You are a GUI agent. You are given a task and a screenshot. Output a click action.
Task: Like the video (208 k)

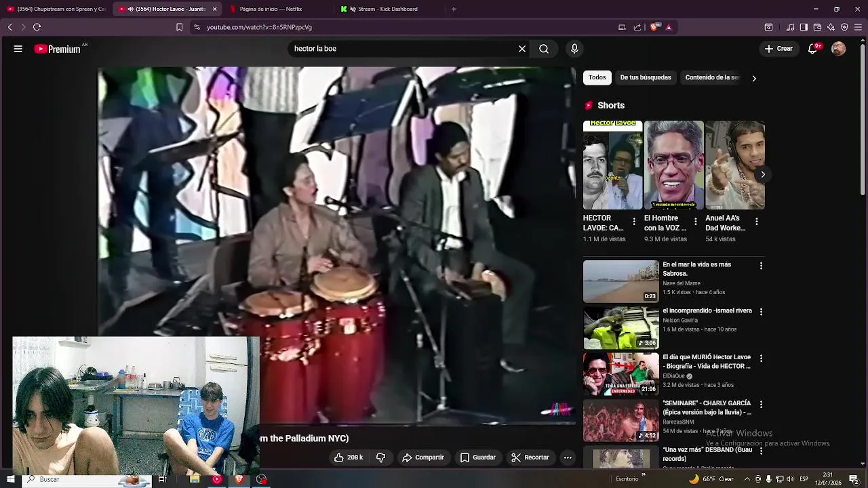coord(348,457)
